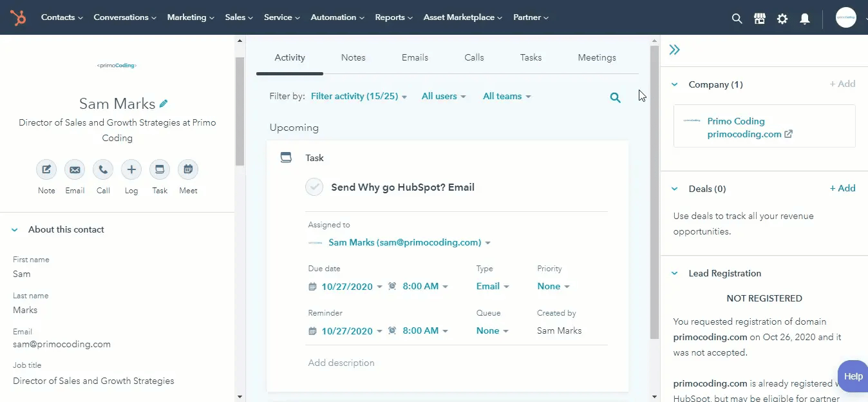
Task: Open the All users filter dropdown
Action: 444,96
